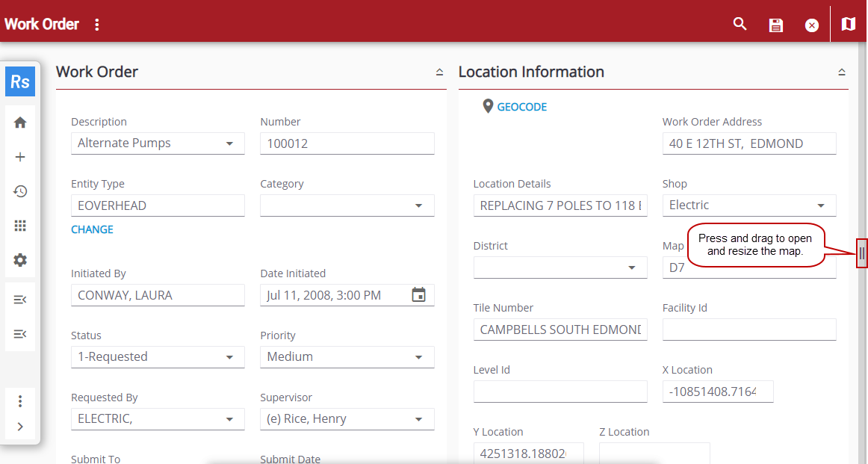Click the circled X cancel icon

tap(812, 25)
